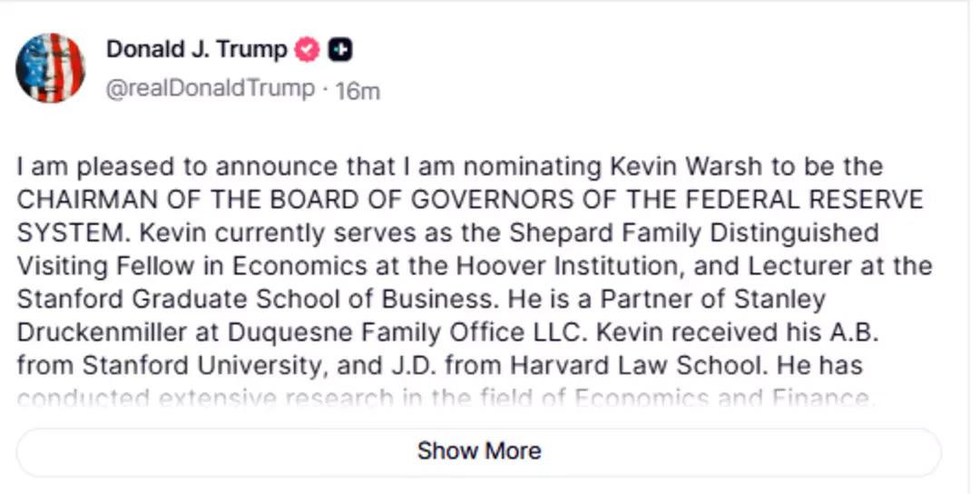The image size is (980, 494).
Task: Open the Donald J. Trump display name
Action: pyautogui.click(x=197, y=50)
